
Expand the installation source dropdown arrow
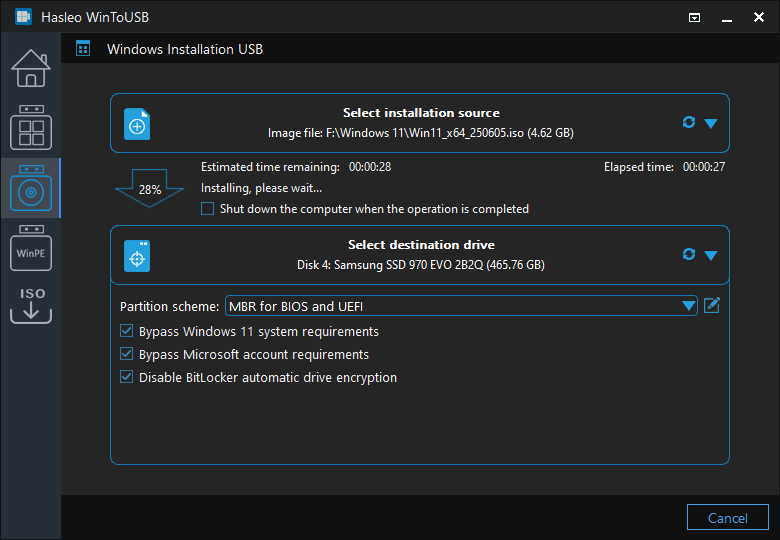(711, 123)
